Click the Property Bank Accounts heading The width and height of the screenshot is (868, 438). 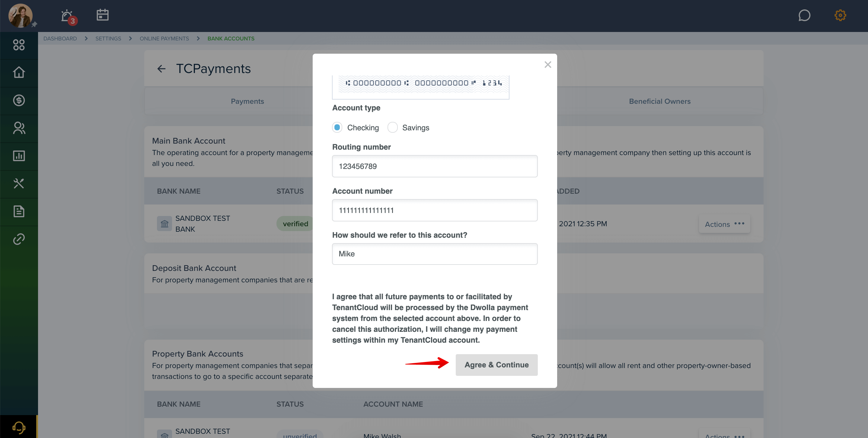pyautogui.click(x=197, y=354)
